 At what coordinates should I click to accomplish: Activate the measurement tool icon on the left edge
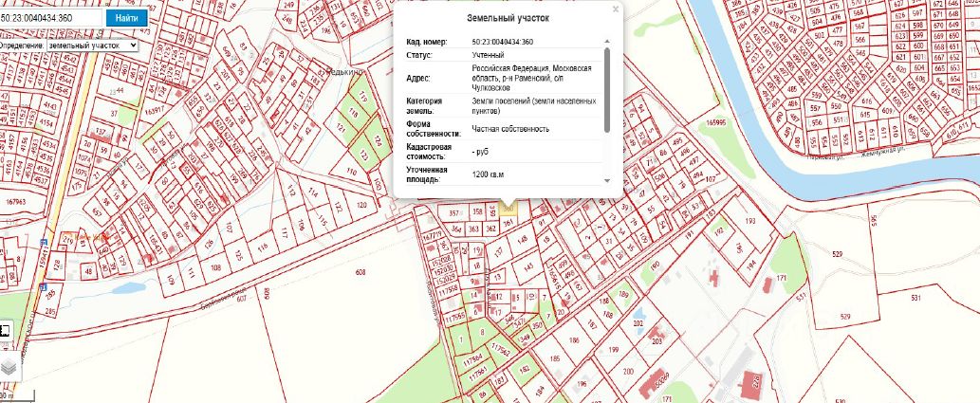(5, 330)
